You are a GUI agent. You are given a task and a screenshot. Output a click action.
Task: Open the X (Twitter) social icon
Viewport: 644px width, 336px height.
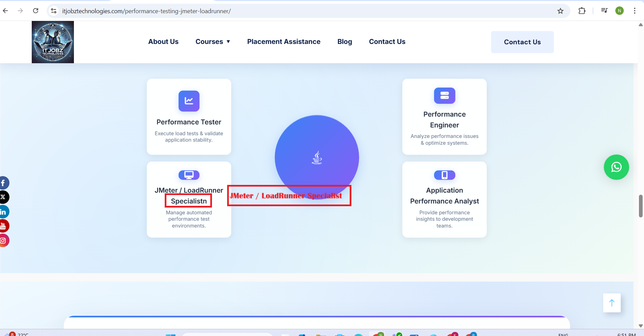point(3,197)
